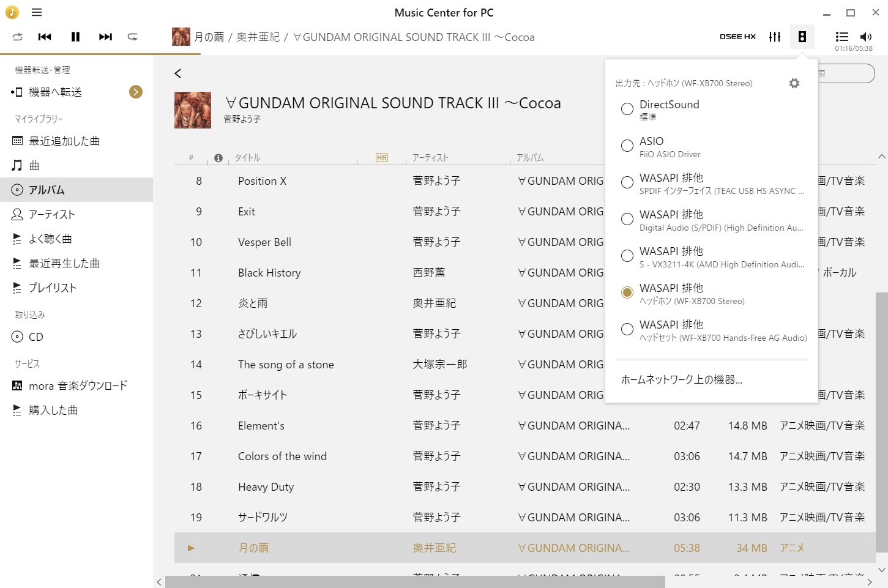Image resolution: width=888 pixels, height=588 pixels.
Task: Toggle the shuffle icon
Action: (17, 37)
